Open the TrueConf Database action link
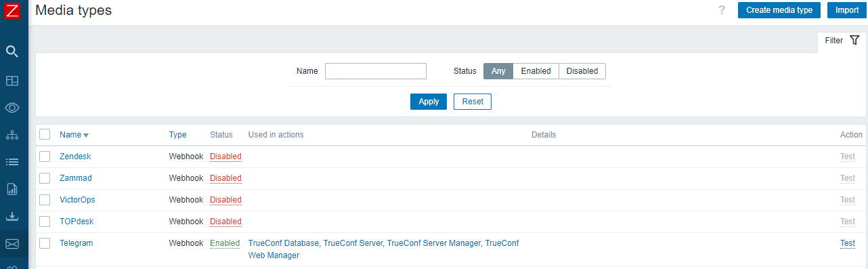This screenshot has width=868, height=269. [284, 243]
